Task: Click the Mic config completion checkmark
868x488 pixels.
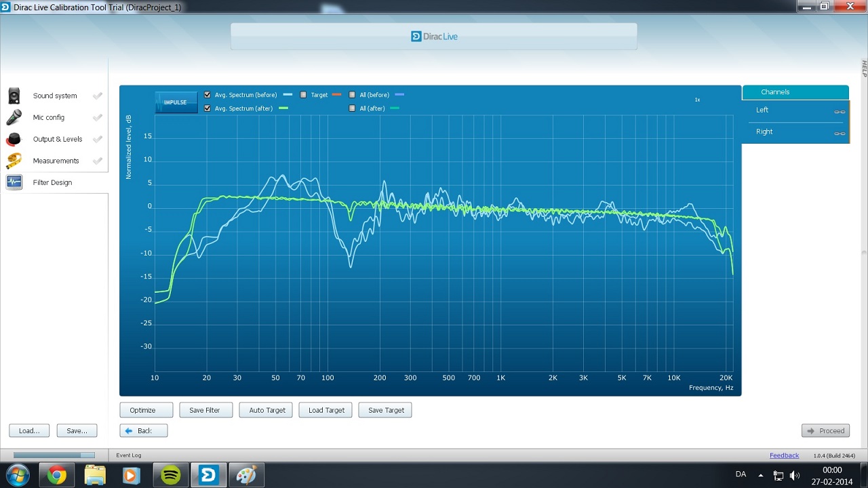Action: click(98, 117)
